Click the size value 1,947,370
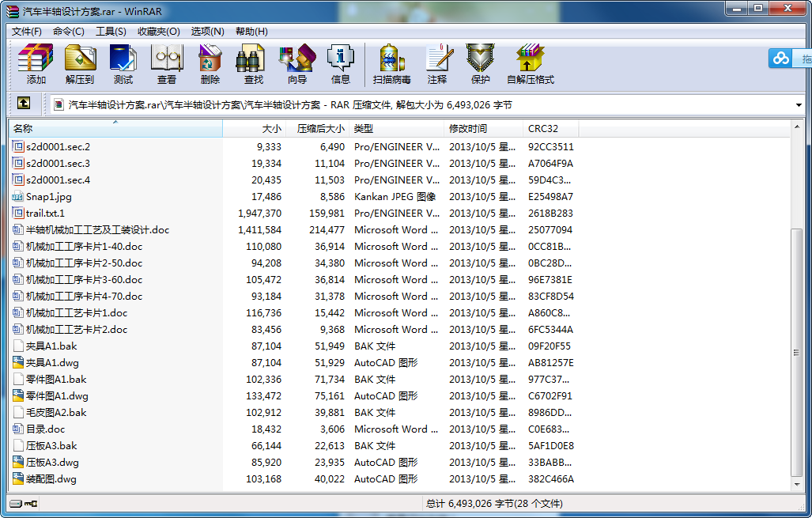812x518 pixels. click(259, 213)
